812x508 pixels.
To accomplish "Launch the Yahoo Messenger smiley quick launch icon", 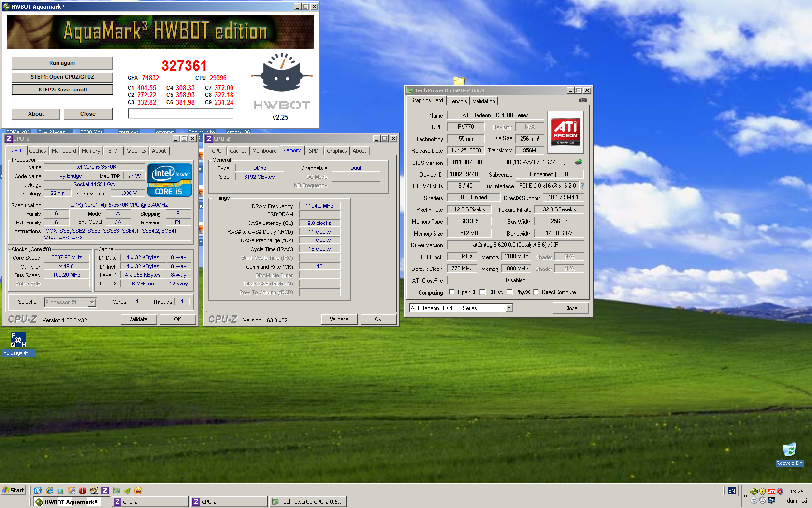I will tap(138, 491).
